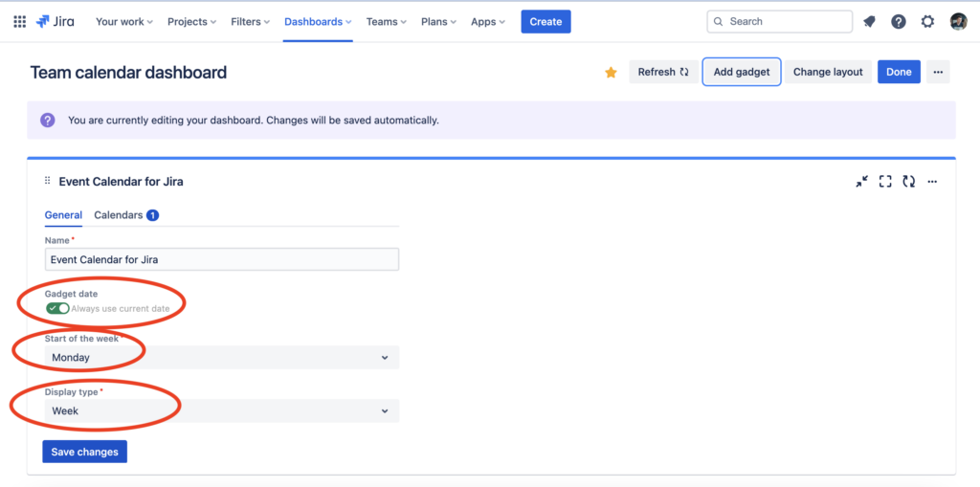The height and width of the screenshot is (487, 980).
Task: Toggle the Always use current date switch
Action: 57,309
